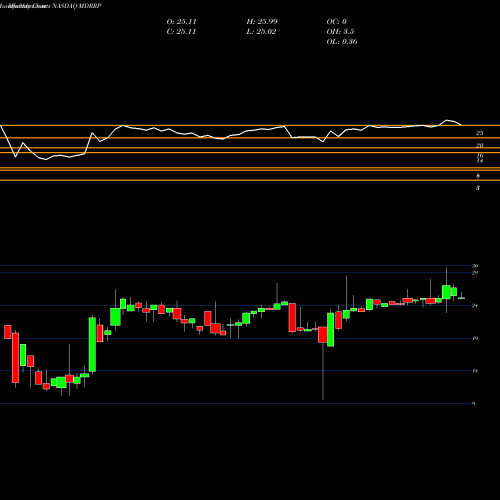500x500 pixels.
Task: Click the '9' price axis label on candlestick chart
Action: coord(474,403)
